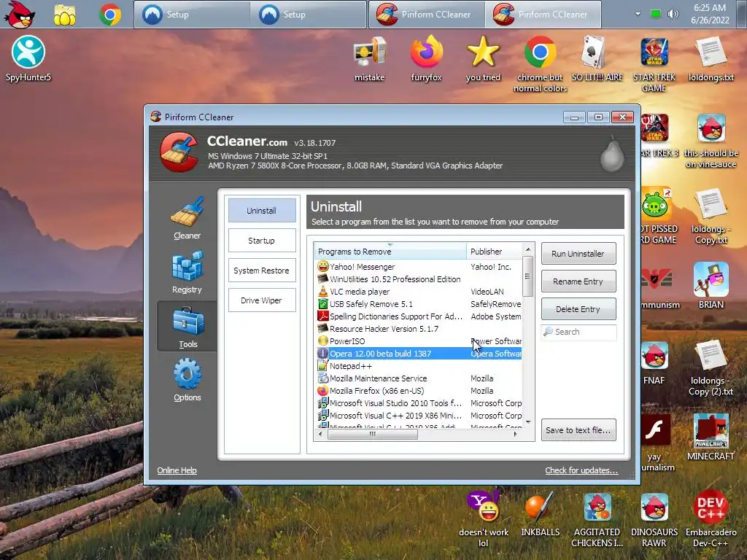Switch to the Startup tab
The image size is (747, 560).
262,241
